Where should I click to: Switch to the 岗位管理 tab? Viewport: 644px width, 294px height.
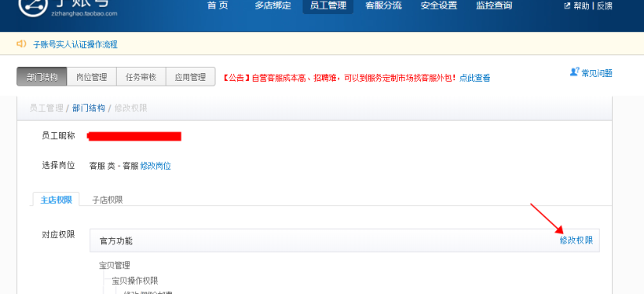click(92, 77)
